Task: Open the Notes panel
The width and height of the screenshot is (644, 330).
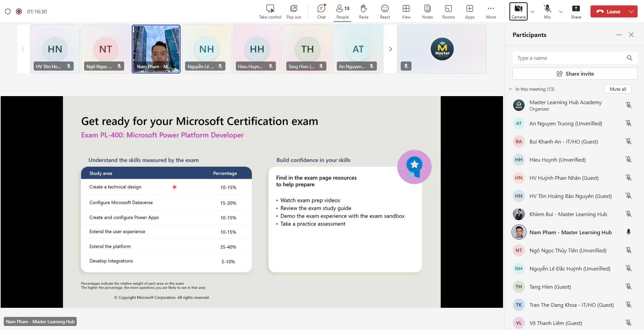Action: [427, 11]
